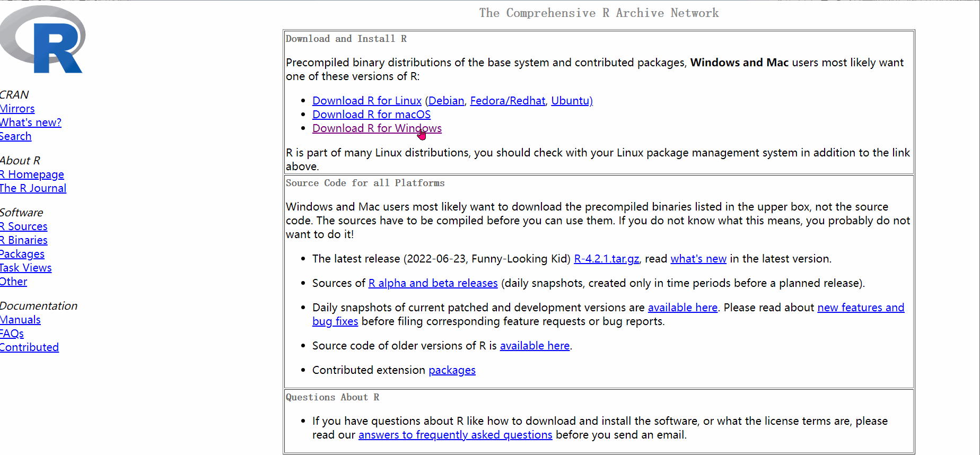Open new features and bug fixes link
Viewport: 980px width, 455px height.
(861, 308)
